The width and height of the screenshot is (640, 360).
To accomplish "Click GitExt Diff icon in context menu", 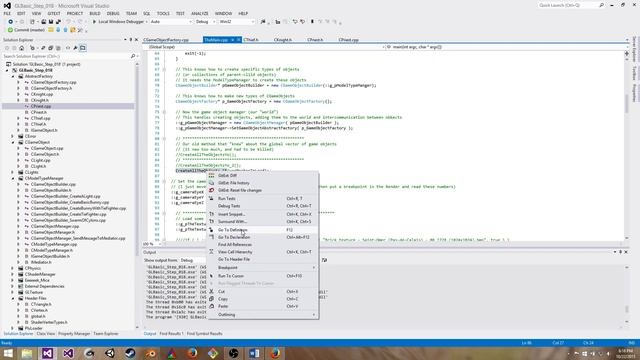I will (211, 176).
